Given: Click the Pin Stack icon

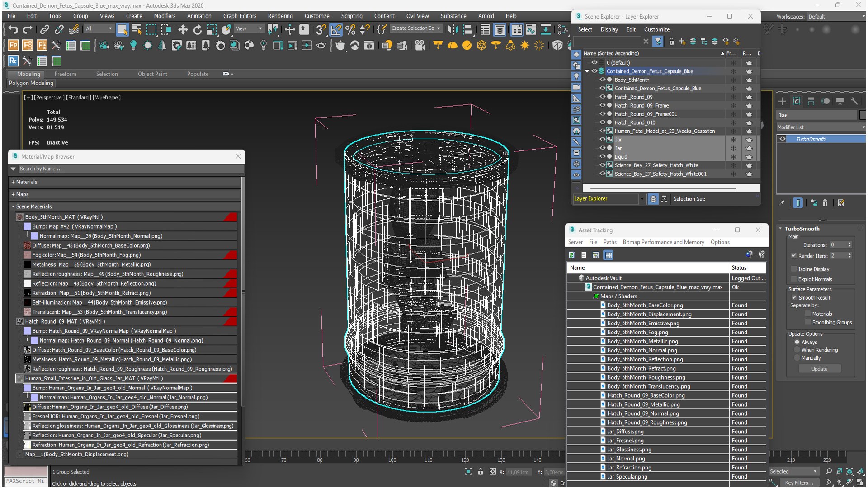Looking at the screenshot, I should coord(782,203).
